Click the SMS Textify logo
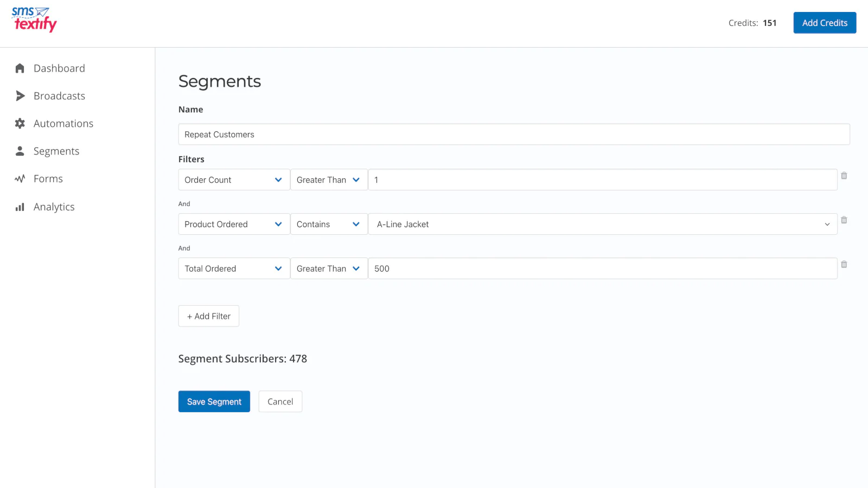The height and width of the screenshot is (488, 868). point(34,20)
